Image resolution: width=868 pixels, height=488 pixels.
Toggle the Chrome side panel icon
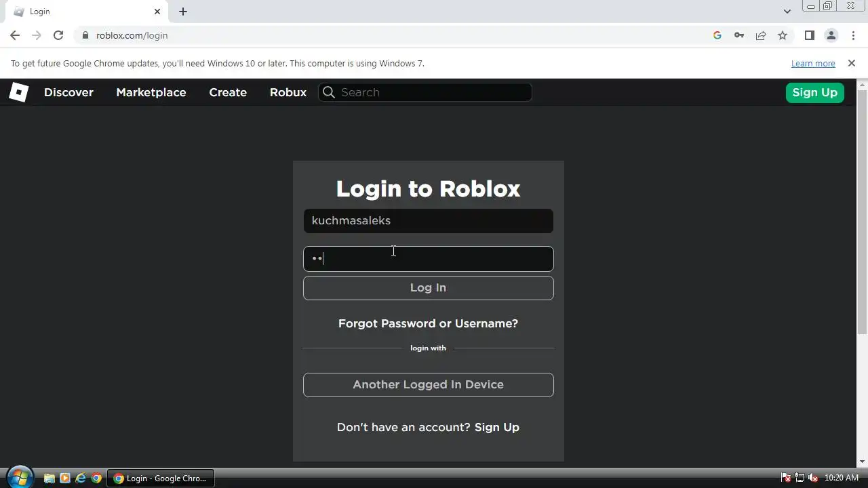pos(809,35)
